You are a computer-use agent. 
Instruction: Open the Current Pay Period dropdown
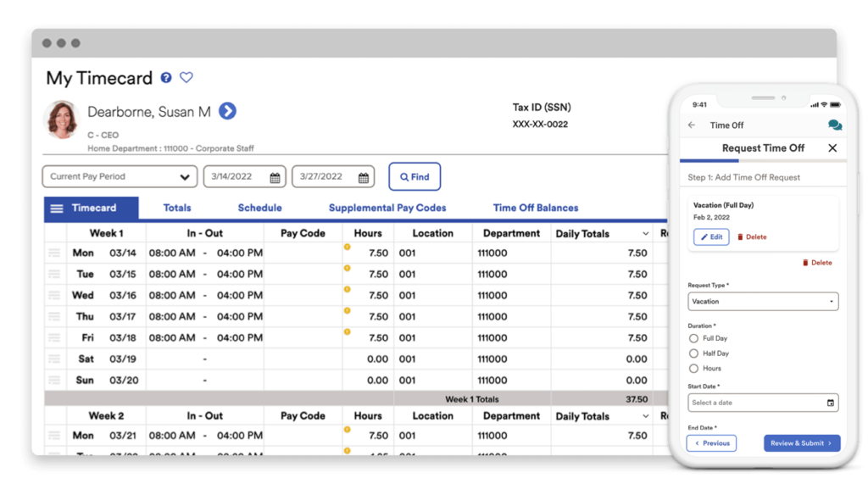[120, 176]
